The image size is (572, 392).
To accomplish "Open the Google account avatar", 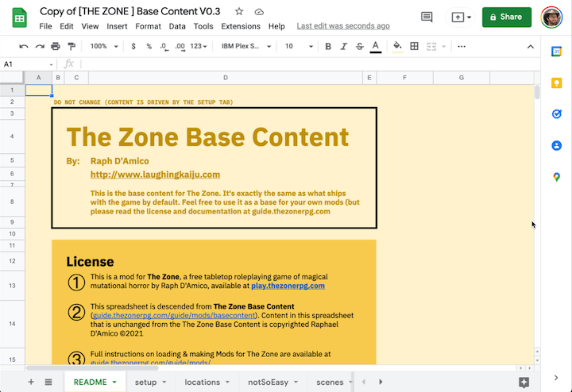I will click(551, 17).
